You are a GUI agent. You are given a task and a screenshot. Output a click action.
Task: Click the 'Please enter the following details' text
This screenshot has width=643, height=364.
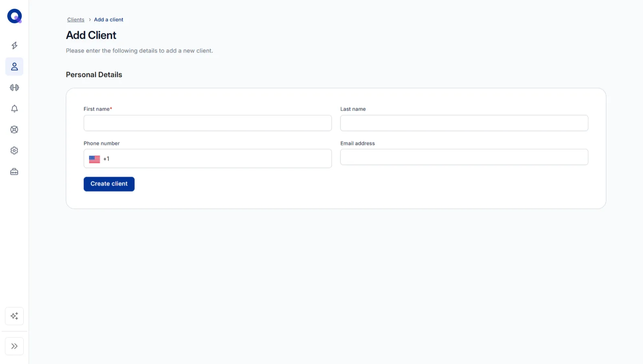(139, 51)
